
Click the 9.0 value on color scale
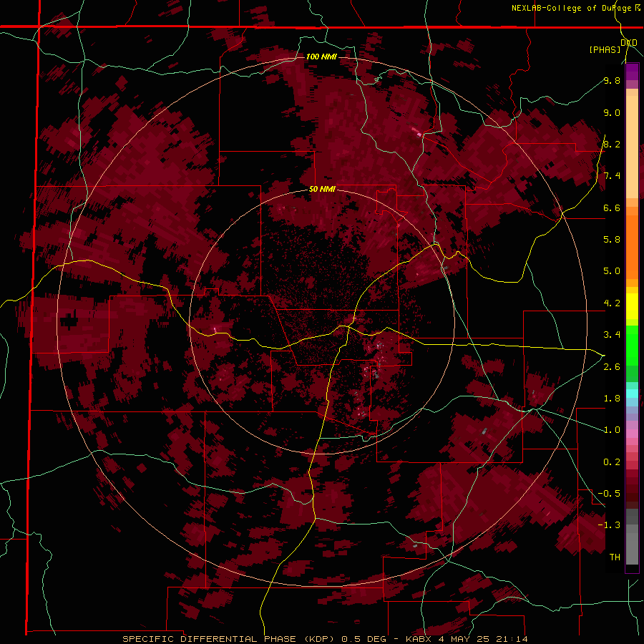(612, 112)
